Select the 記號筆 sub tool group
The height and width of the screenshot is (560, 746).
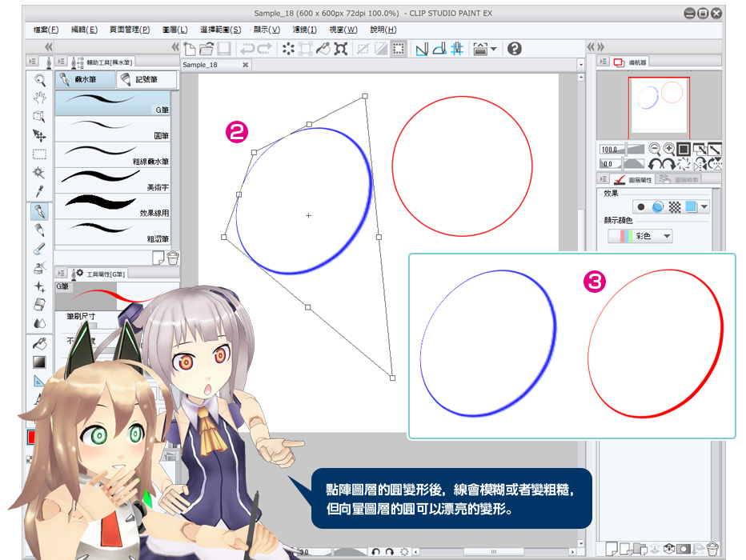pyautogui.click(x=146, y=79)
